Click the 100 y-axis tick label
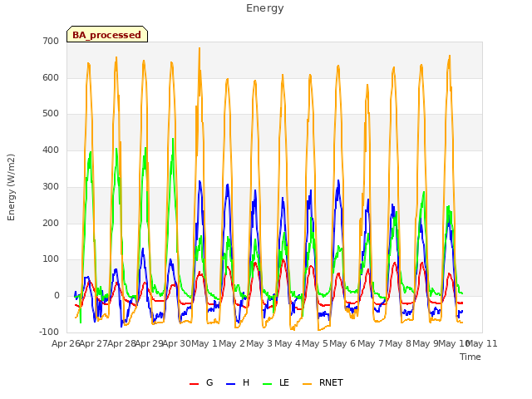The width and height of the screenshot is (532, 399). (51, 259)
